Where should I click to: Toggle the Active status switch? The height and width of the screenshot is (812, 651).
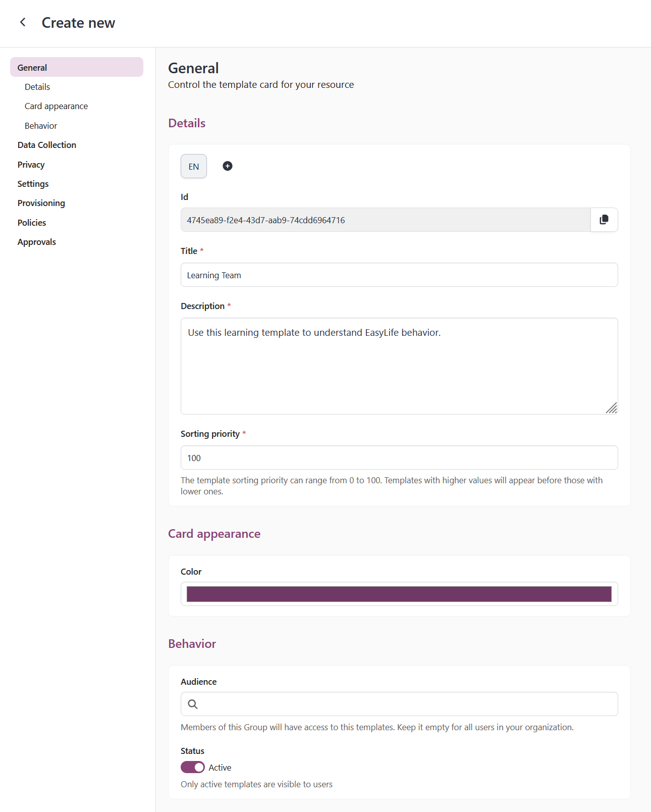pyautogui.click(x=193, y=767)
